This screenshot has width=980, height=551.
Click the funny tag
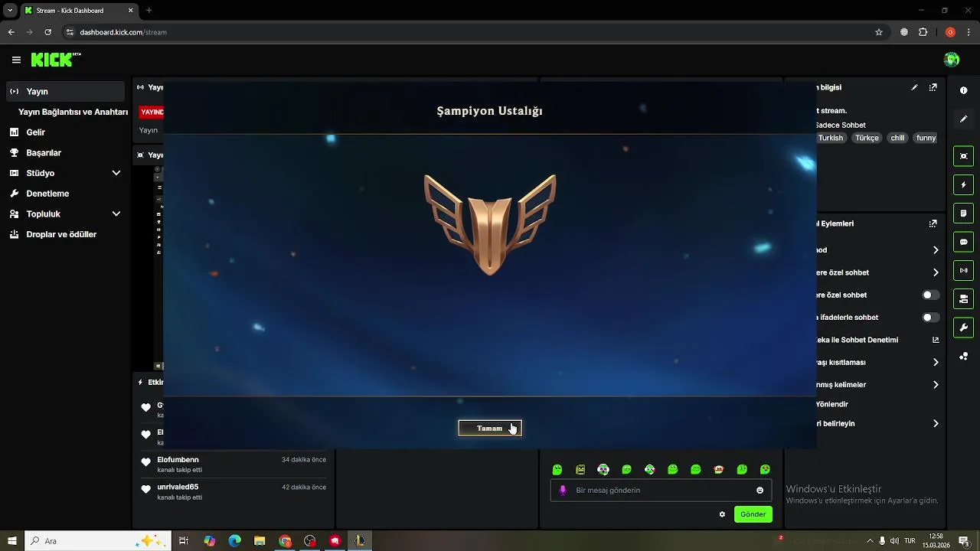926,138
